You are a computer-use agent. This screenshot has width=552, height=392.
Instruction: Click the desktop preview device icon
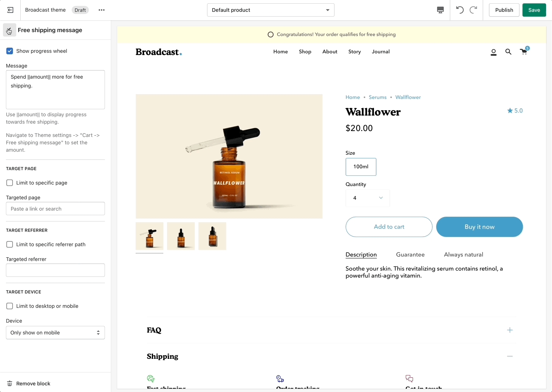coord(440,10)
